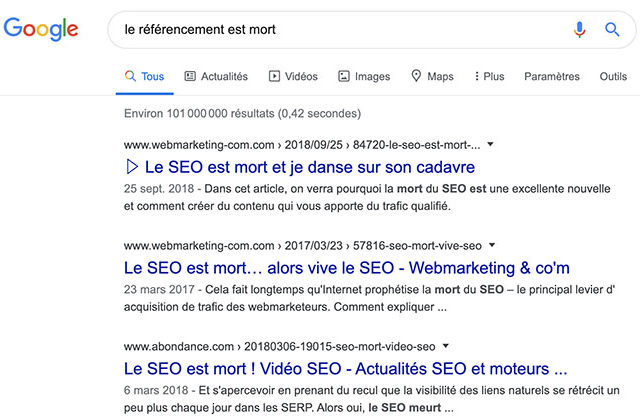Click the Maps pin icon
Screen dimensions: 640x419
pos(416,76)
